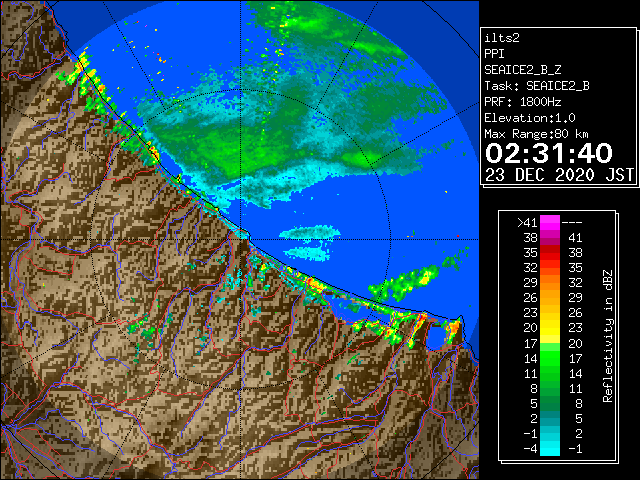Click the '>41' legend value
This screenshot has height=480, width=640.
[527, 222]
